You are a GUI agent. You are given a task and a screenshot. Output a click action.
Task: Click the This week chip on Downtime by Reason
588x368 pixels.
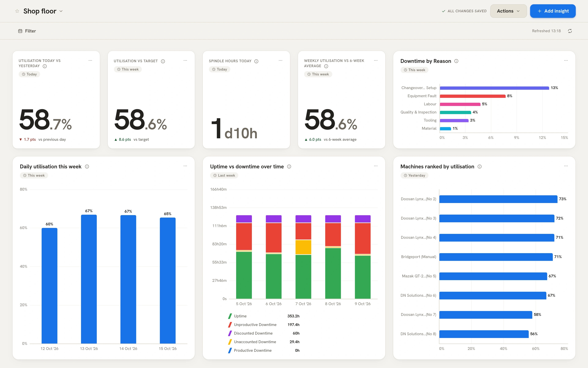414,70
